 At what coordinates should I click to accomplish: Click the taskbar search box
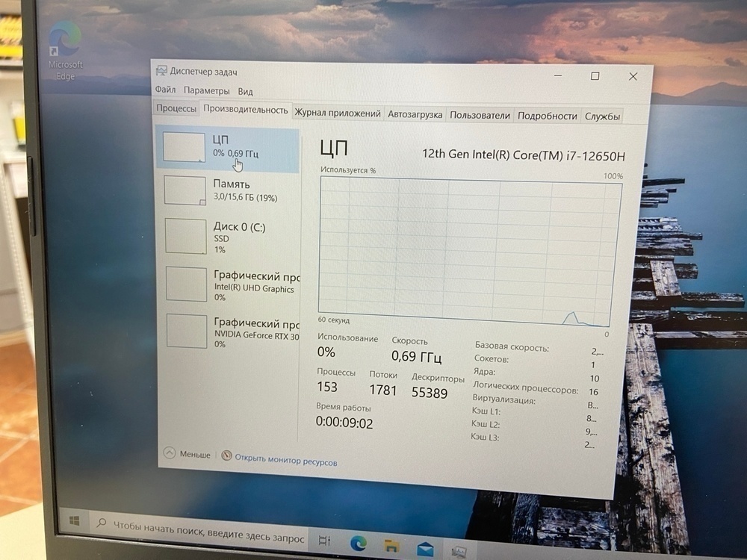click(197, 530)
